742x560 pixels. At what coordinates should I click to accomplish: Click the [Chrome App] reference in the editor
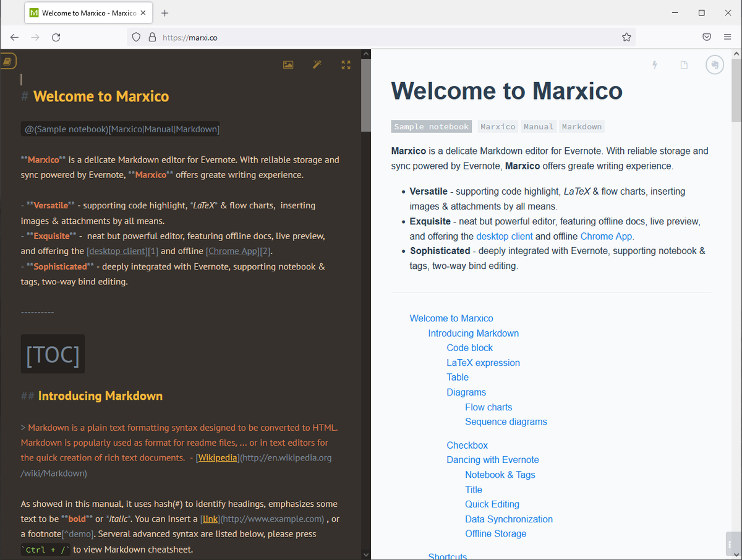232,251
